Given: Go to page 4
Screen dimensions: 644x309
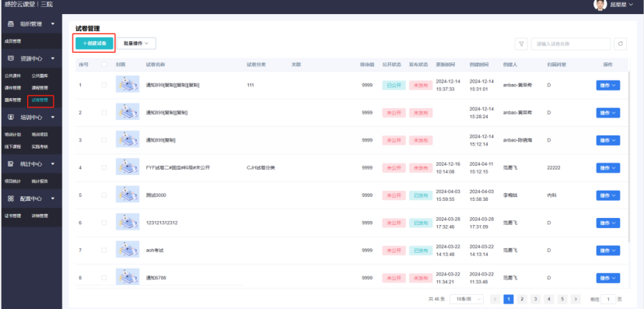Looking at the screenshot, I should pyautogui.click(x=548, y=299).
